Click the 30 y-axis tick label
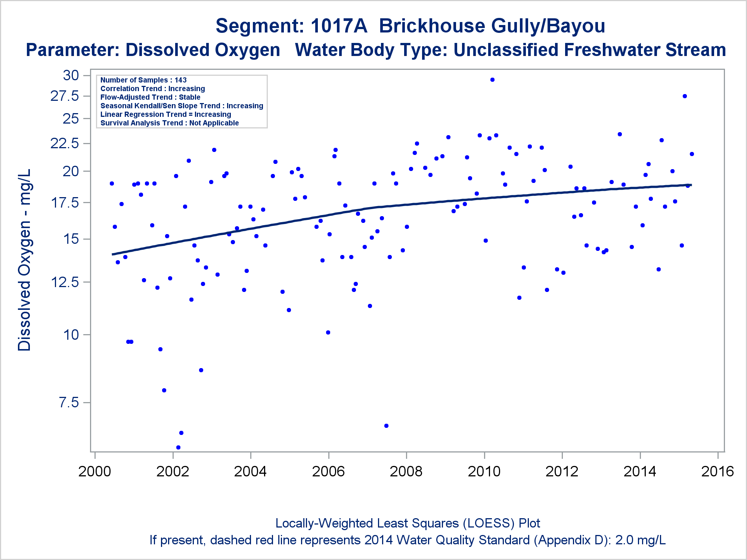The image size is (747, 560). point(71,75)
